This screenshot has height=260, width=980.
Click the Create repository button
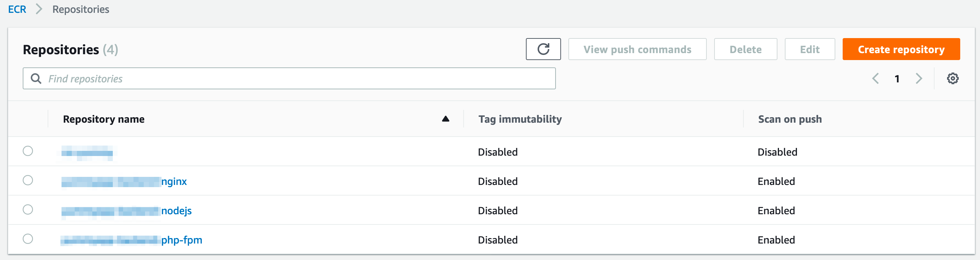(x=901, y=49)
